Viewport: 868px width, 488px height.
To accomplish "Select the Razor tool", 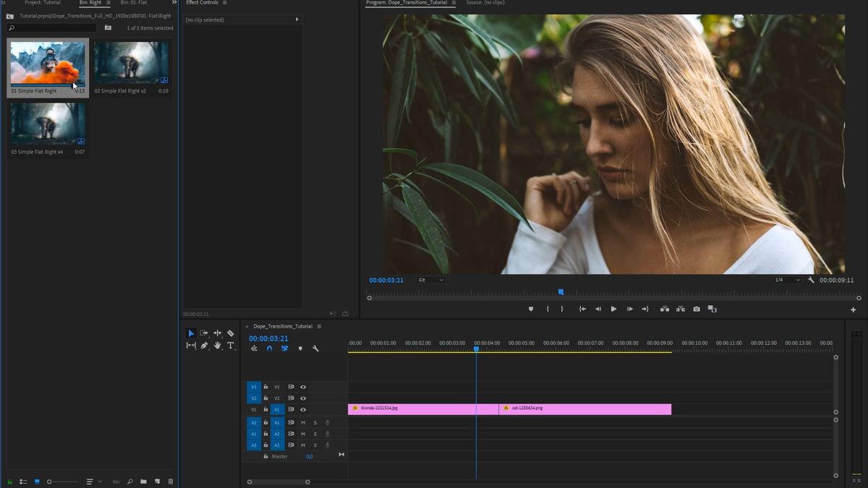I will coord(230,333).
